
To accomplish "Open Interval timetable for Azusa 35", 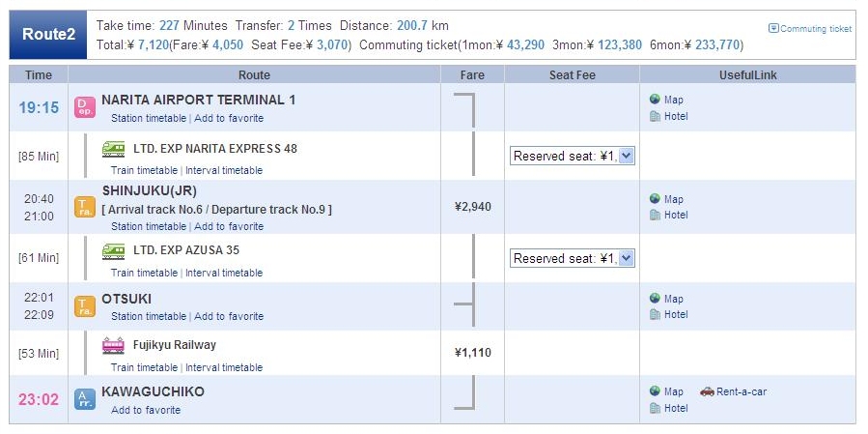I will 224,273.
